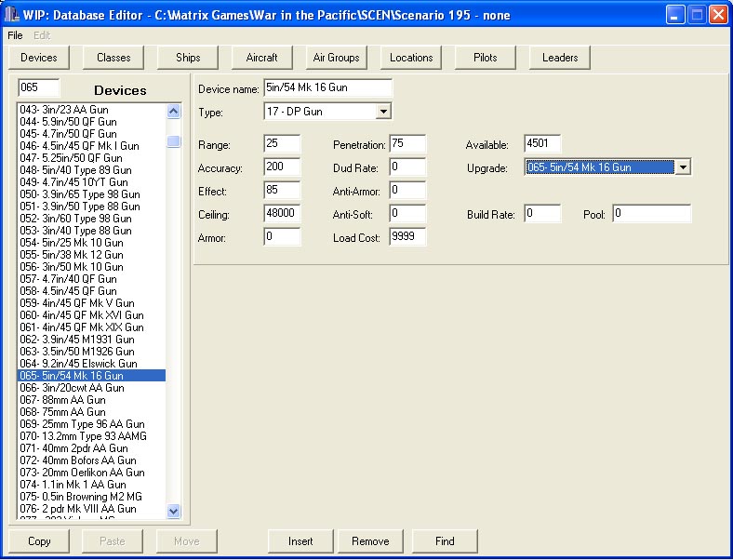Open the Aircraft section

pyautogui.click(x=261, y=58)
